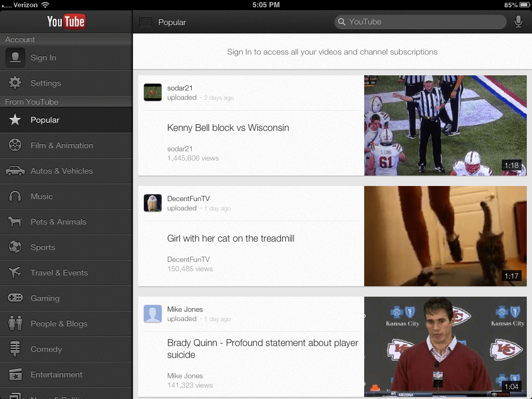
Task: Tap the Sign In button
Action: 44,58
